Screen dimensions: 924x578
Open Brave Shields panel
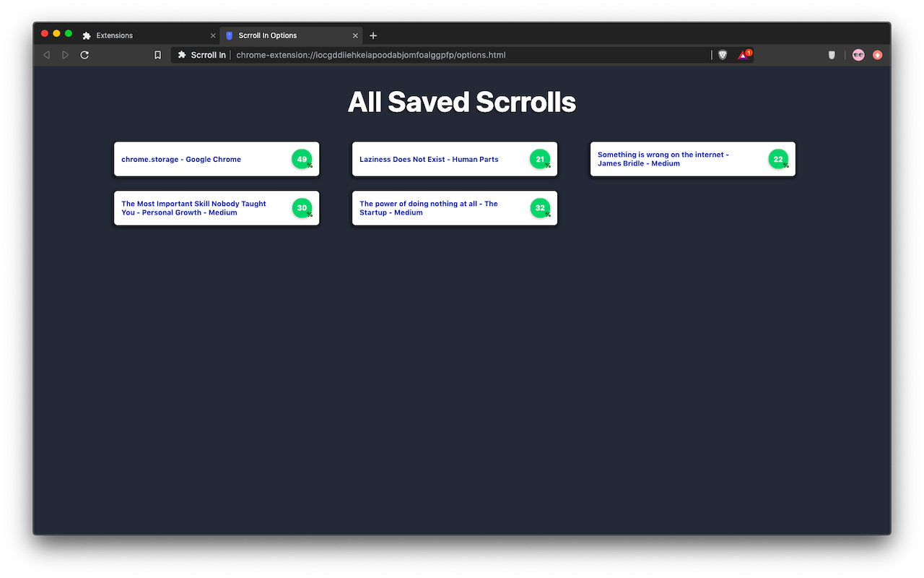point(722,54)
